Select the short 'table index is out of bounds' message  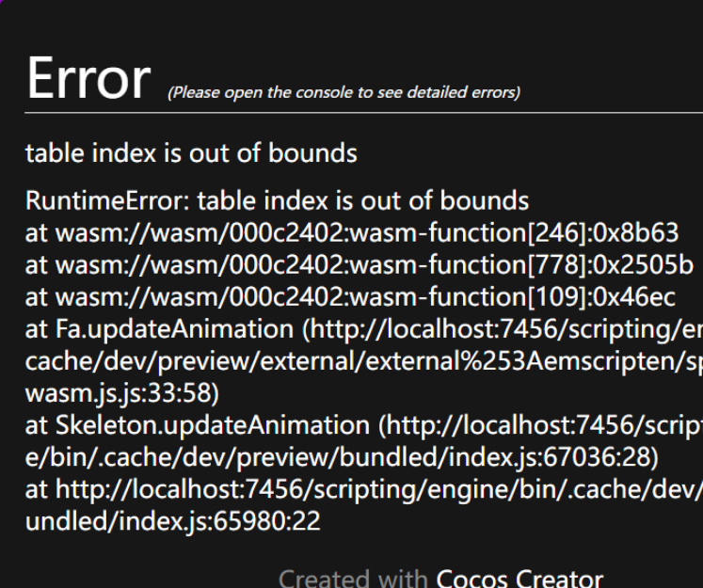click(x=191, y=153)
